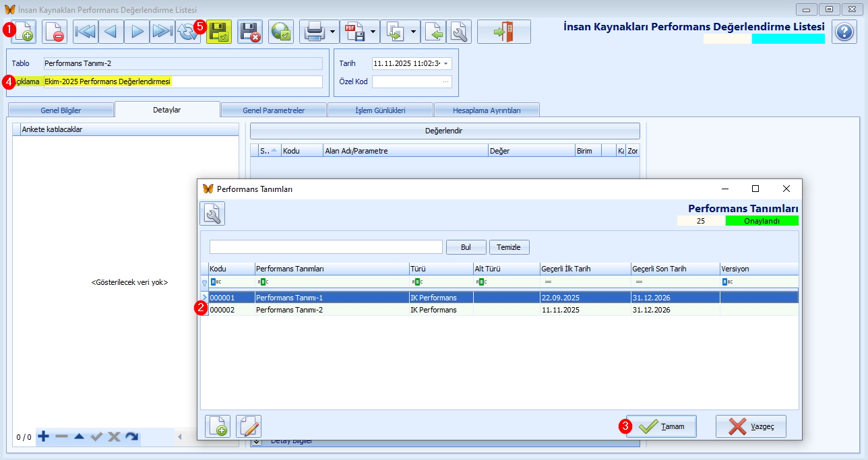Jump to the first record arrow

[86, 32]
